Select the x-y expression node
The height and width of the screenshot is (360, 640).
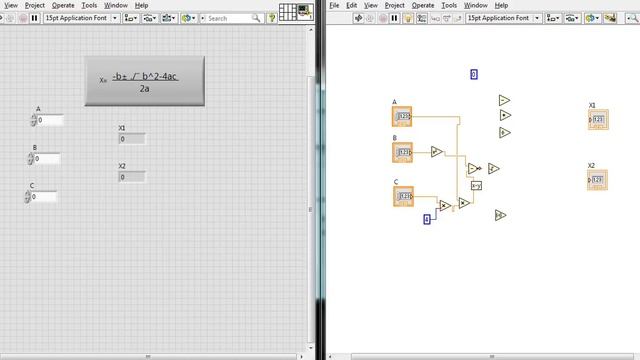click(x=476, y=186)
